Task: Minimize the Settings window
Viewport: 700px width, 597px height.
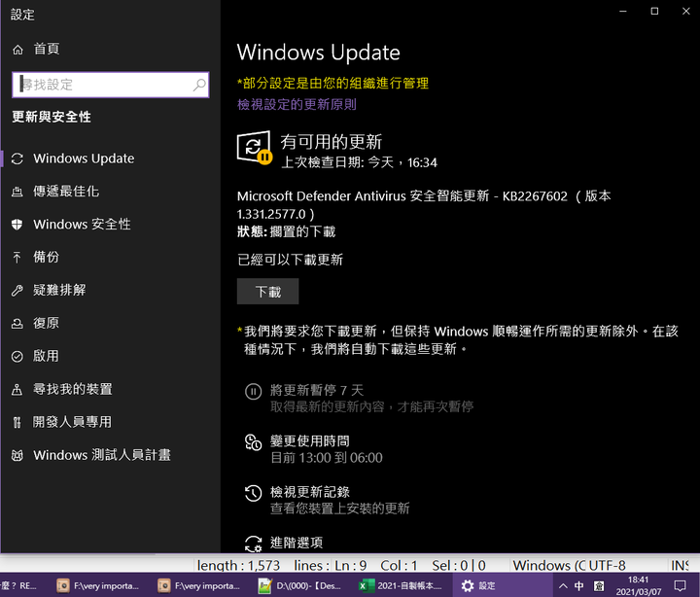Action: point(623,11)
